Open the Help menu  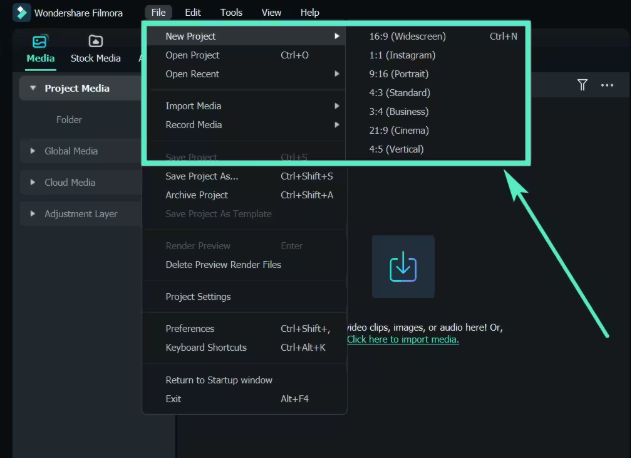(x=309, y=12)
